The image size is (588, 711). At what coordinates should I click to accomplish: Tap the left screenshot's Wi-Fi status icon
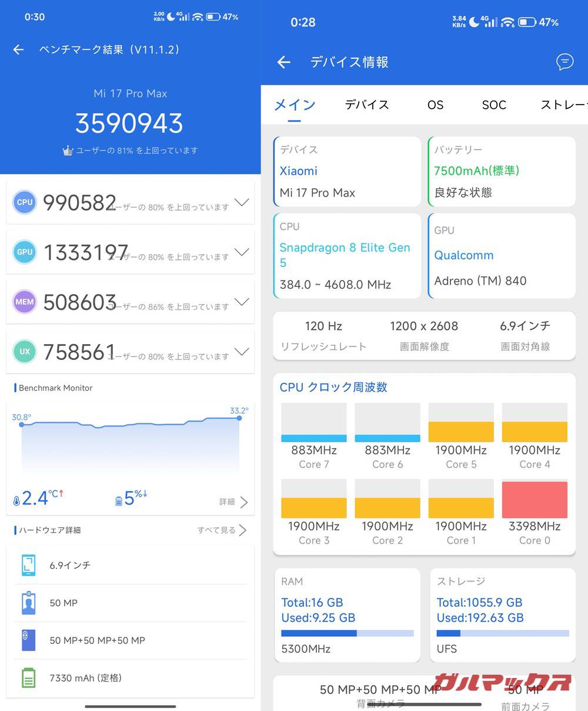point(198,17)
